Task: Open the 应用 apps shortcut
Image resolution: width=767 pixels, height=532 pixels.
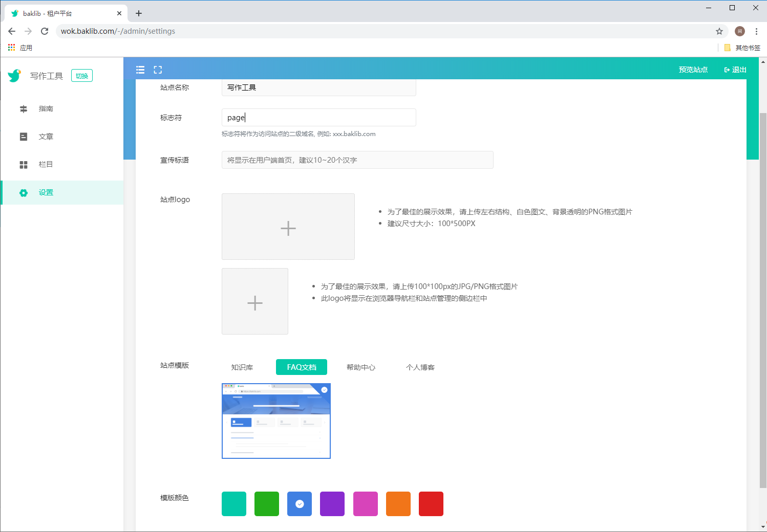Action: (x=20, y=48)
